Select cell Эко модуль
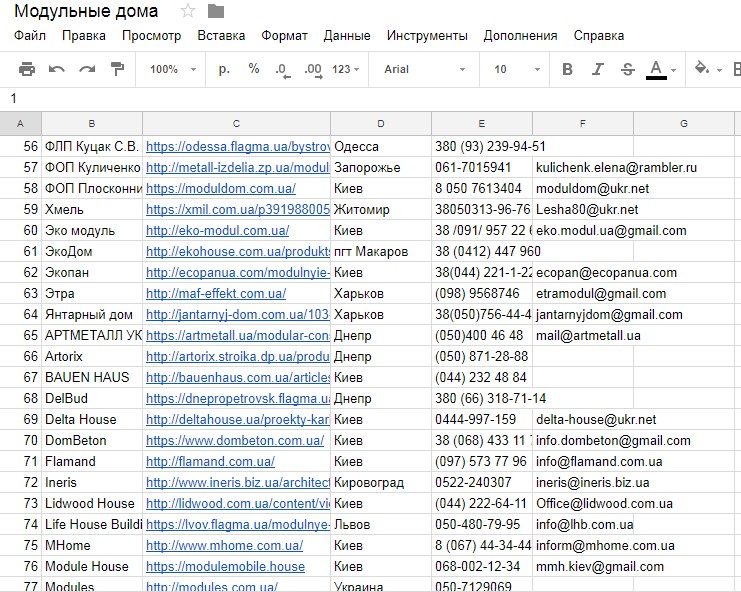Viewport: 741px width, 592px height. [92, 231]
